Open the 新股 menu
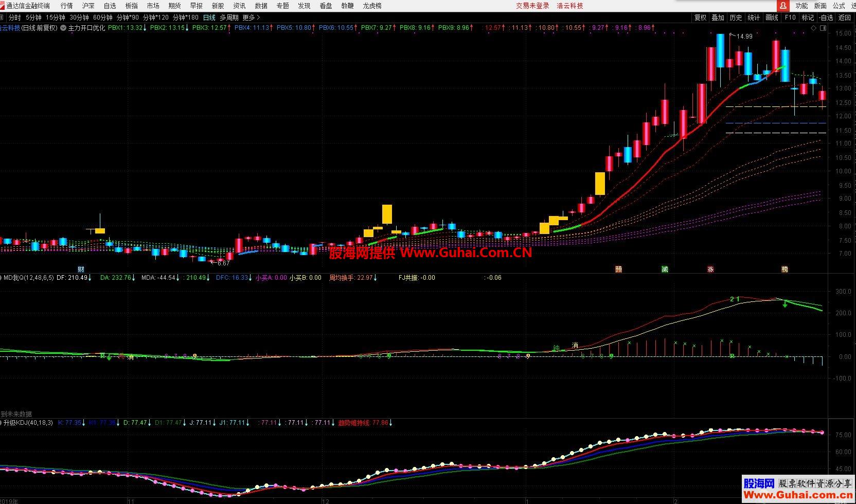Image resolution: width=856 pixels, height=504 pixels. click(218, 6)
